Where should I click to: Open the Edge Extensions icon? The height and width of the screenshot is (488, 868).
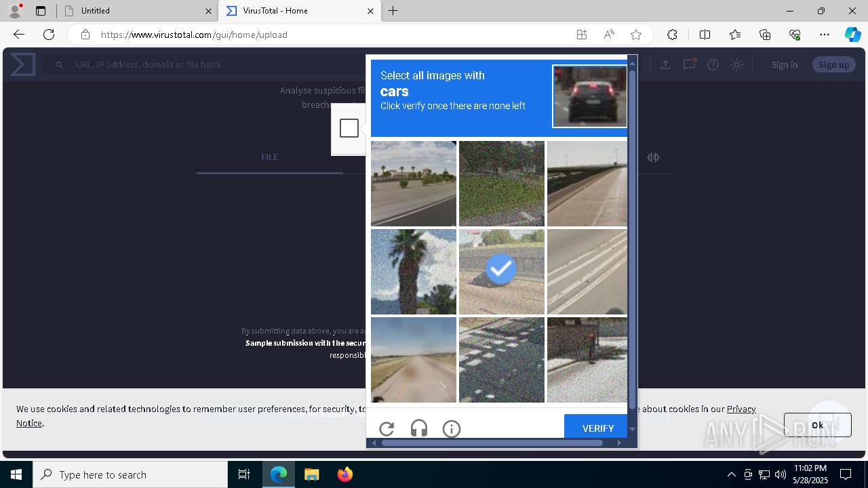pos(672,35)
